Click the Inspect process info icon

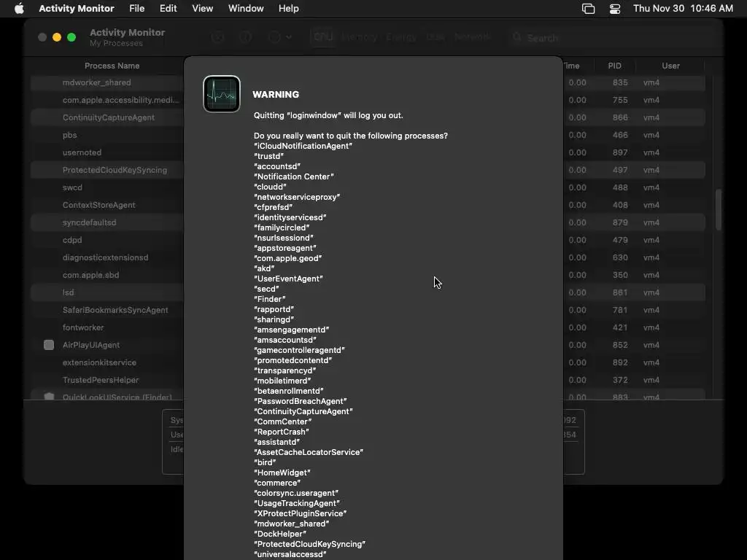[x=245, y=37]
